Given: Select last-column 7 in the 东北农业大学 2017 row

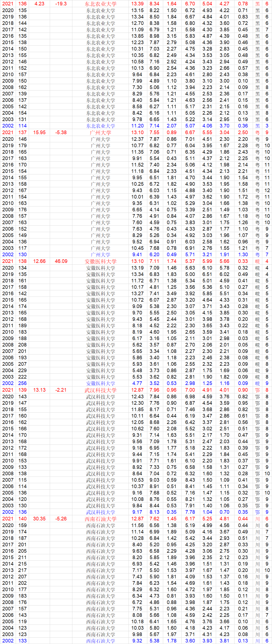Looking at the screenshot, I should [267, 30].
